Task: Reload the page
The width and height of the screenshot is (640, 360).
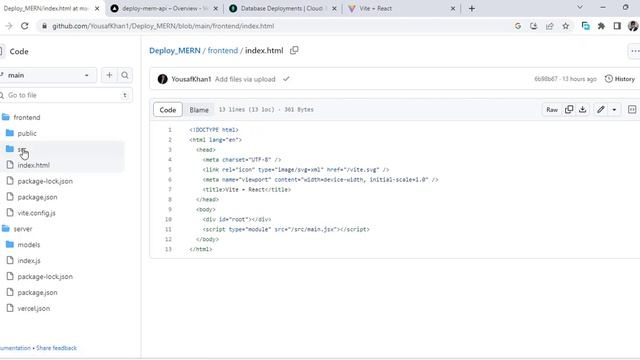Action: pyautogui.click(x=24, y=26)
